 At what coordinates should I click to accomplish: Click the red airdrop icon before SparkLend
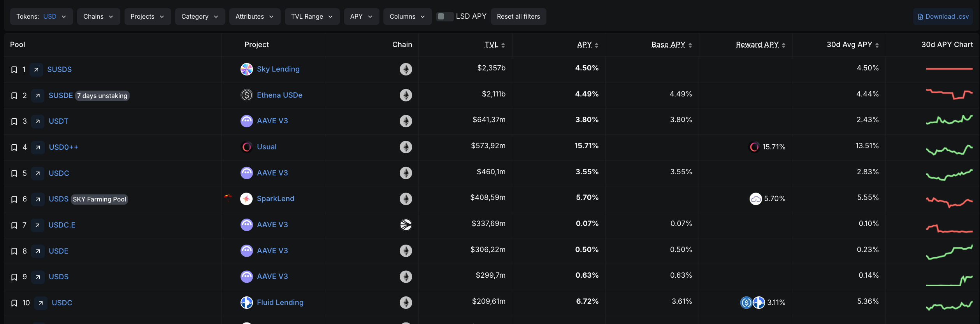[x=228, y=198]
